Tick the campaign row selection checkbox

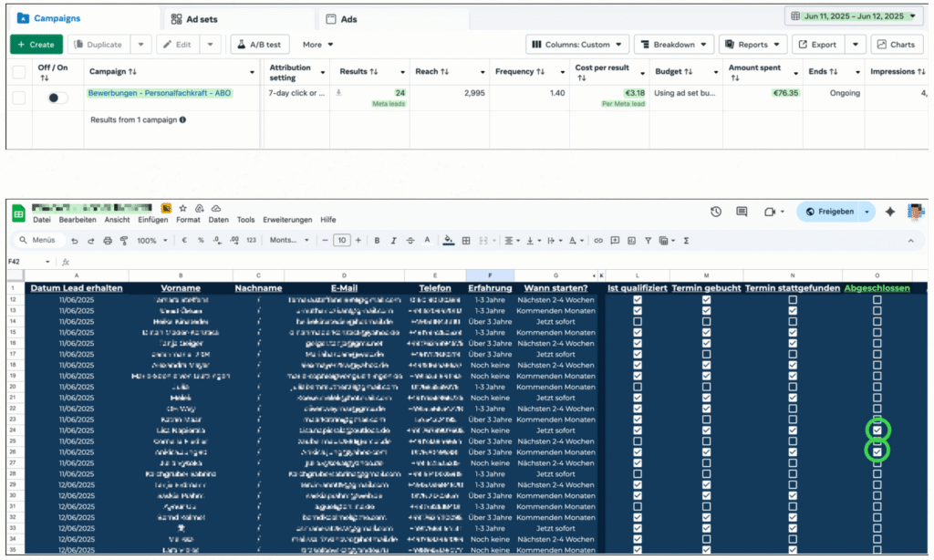[19, 98]
